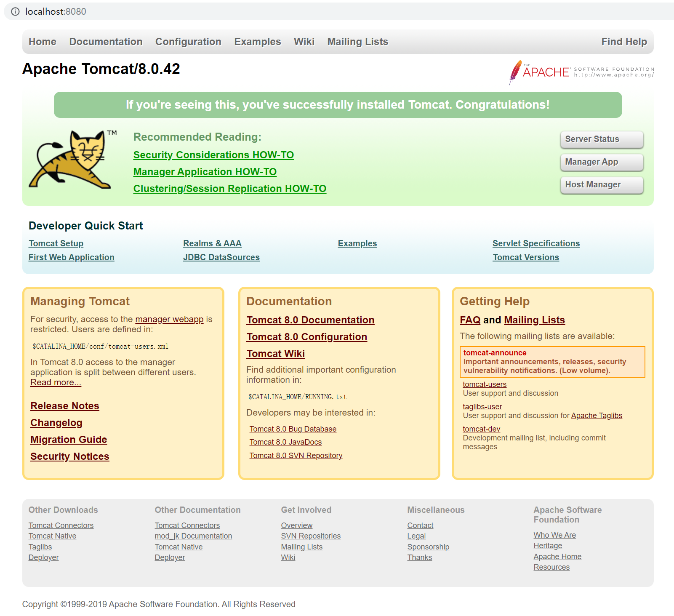Screen dimensions: 674x616
Task: Open First Web Application link
Action: coord(72,257)
